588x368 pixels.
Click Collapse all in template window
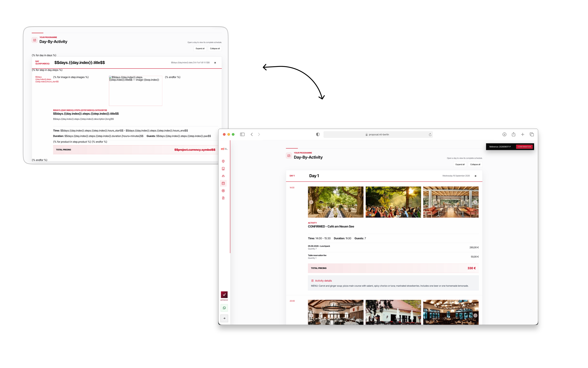tap(215, 49)
